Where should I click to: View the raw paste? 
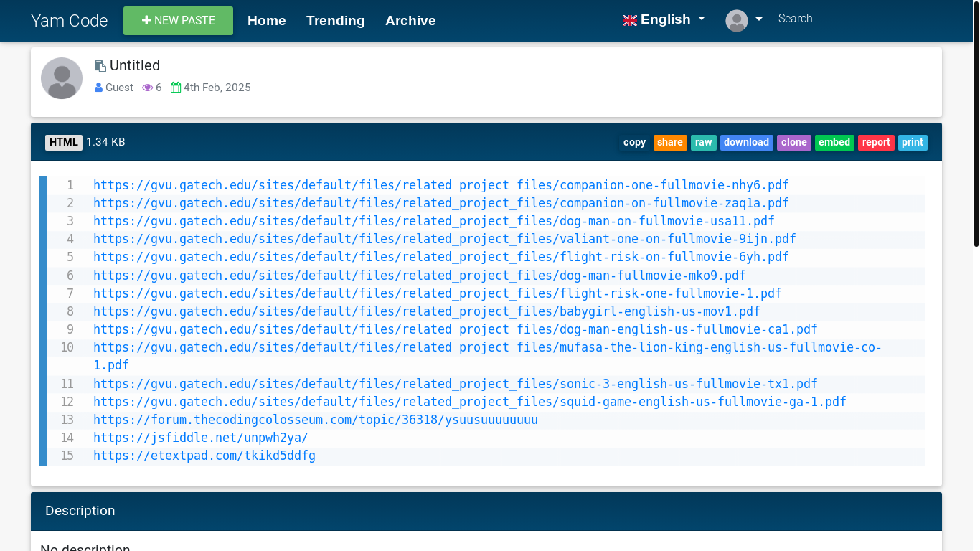704,143
